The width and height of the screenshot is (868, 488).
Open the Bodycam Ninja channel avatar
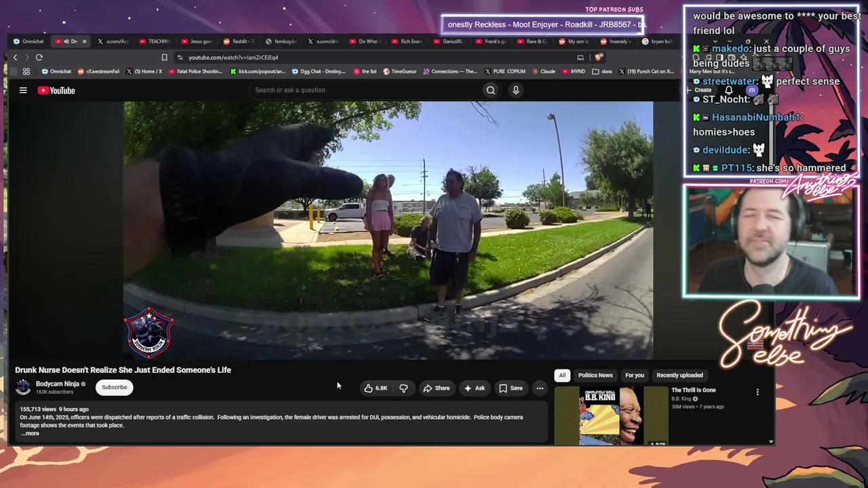tap(23, 387)
